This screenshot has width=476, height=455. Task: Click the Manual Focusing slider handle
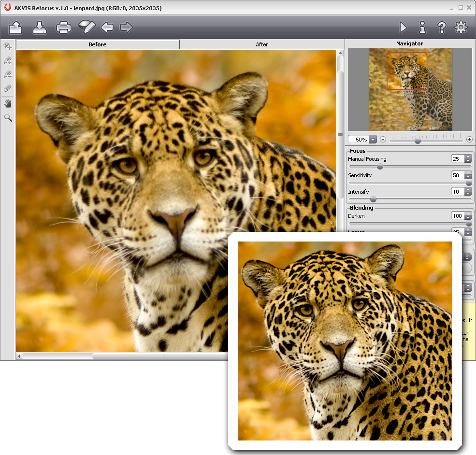[x=380, y=166]
